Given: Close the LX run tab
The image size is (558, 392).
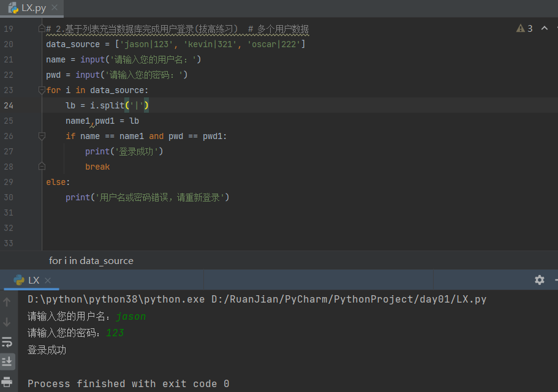Looking at the screenshot, I should click(x=48, y=281).
